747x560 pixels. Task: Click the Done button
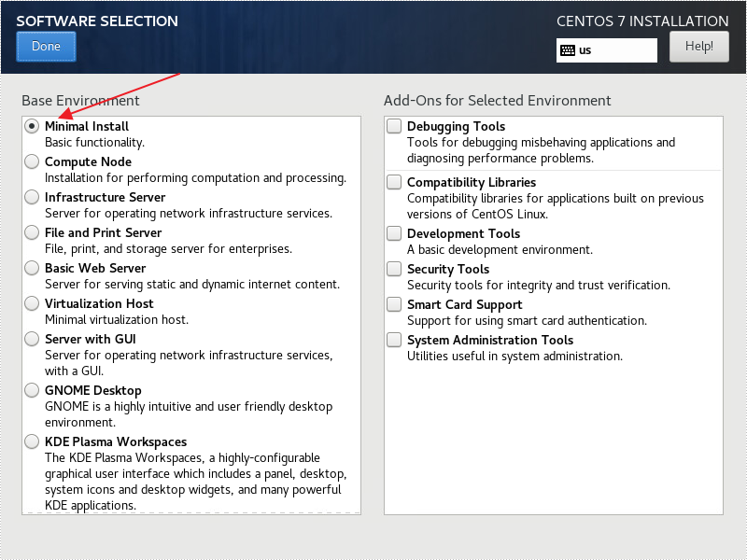point(46,46)
